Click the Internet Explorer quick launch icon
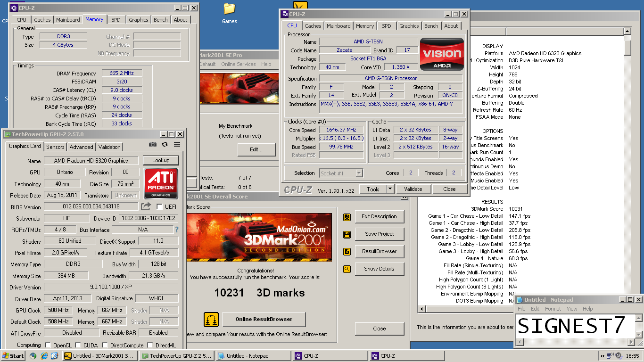This screenshot has height=362, width=644. [44, 356]
